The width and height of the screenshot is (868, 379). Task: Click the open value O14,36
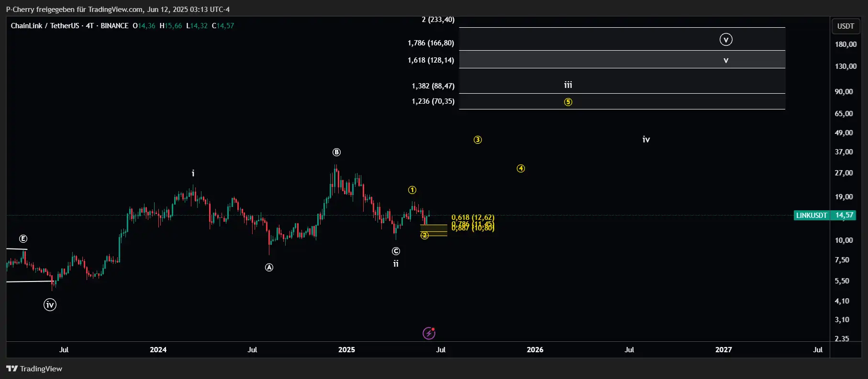coord(144,26)
